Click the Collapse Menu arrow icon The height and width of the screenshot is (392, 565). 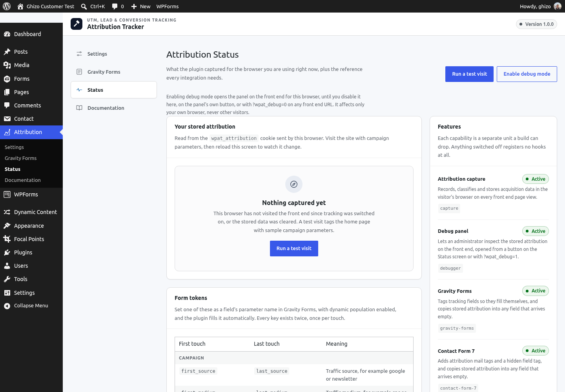[7, 306]
